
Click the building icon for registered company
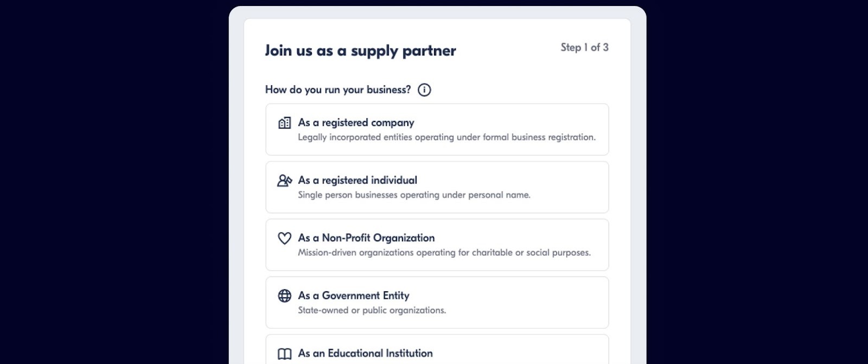coord(284,123)
